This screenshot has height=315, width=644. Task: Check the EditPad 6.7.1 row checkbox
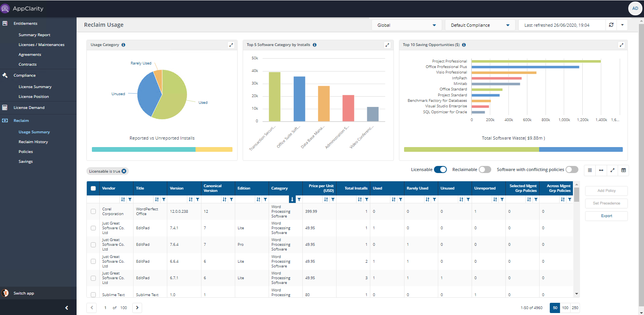(93, 278)
